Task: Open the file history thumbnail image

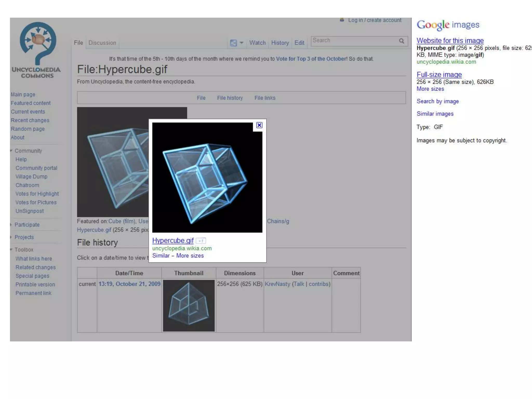Action: tap(189, 305)
